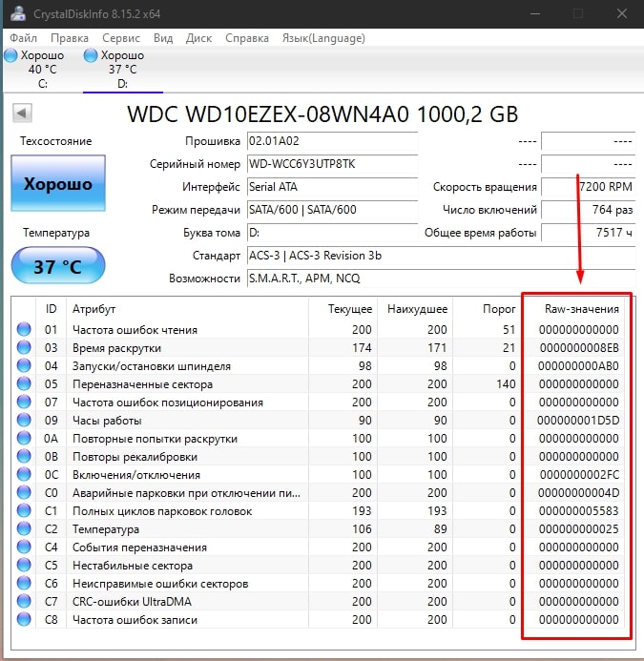Click status orb for attribute C5 unstable sectors
This screenshot has height=661, width=644.
(x=24, y=565)
